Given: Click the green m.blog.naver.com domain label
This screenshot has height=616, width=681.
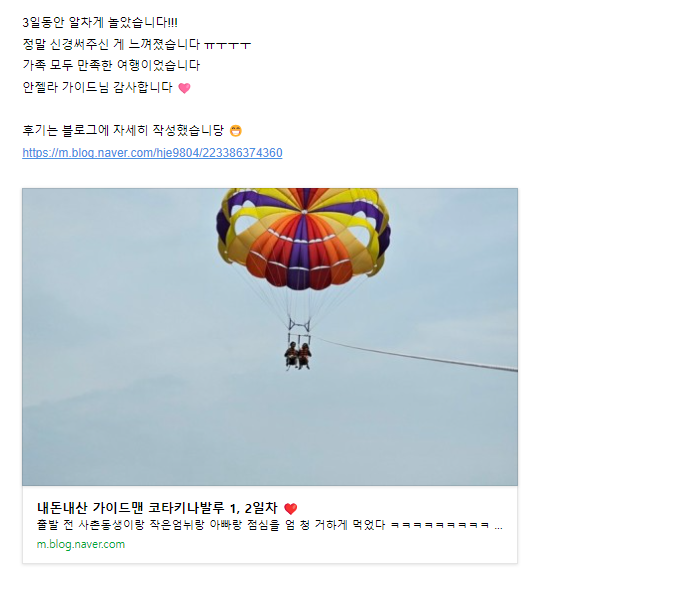Looking at the screenshot, I should [81, 544].
